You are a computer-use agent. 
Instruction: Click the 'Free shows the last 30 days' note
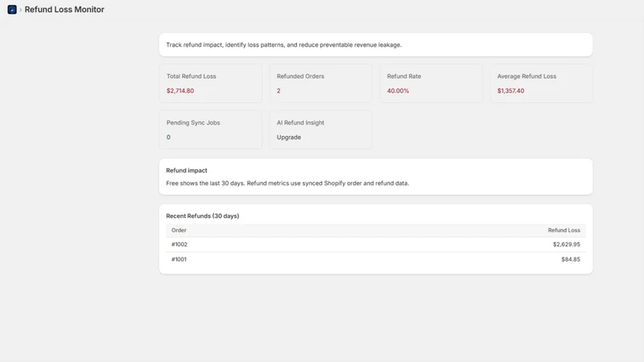[x=287, y=183]
